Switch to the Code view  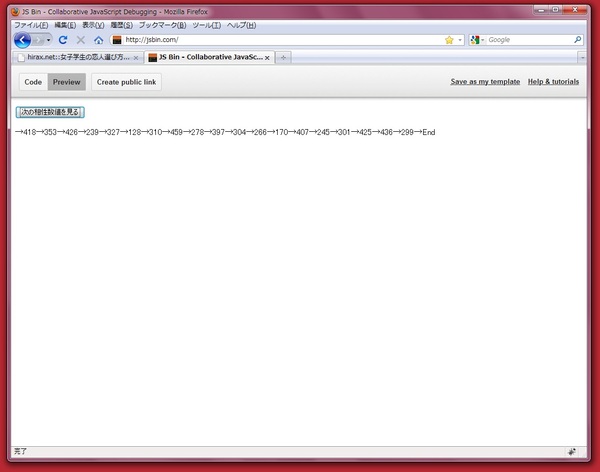coord(33,82)
